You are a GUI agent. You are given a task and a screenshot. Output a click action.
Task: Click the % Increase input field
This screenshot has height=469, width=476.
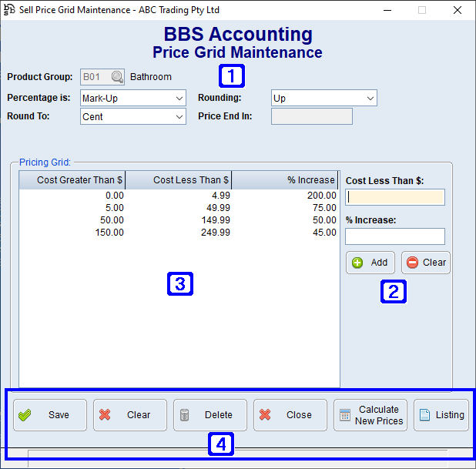coord(395,236)
